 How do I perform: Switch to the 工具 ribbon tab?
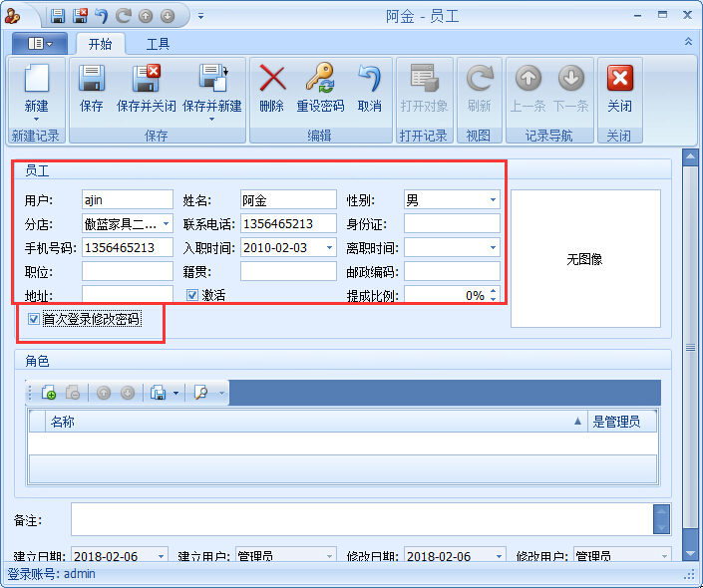tap(158, 44)
